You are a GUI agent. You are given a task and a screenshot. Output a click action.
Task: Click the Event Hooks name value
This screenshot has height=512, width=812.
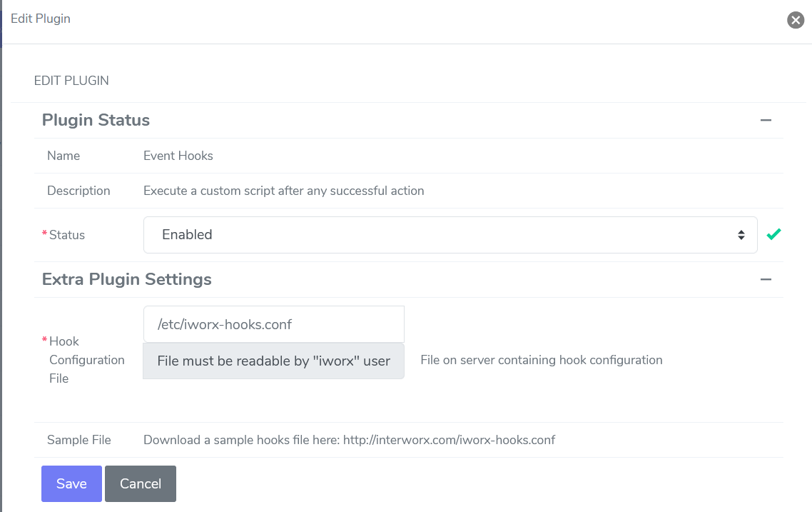click(x=178, y=155)
